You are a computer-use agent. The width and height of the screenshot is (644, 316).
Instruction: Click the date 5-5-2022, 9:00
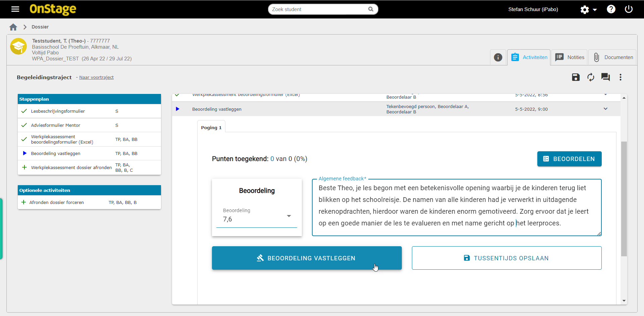(x=531, y=109)
